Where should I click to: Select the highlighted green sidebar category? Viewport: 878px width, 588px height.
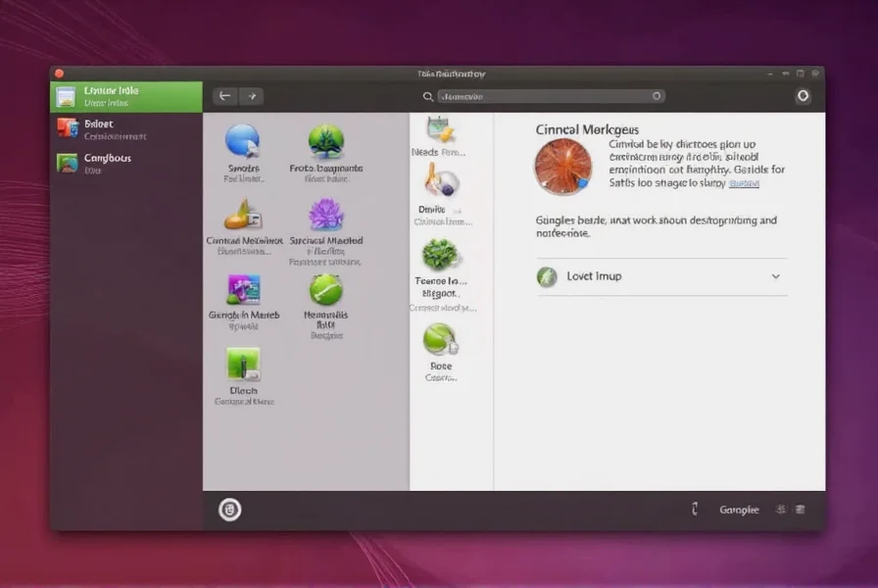click(125, 96)
